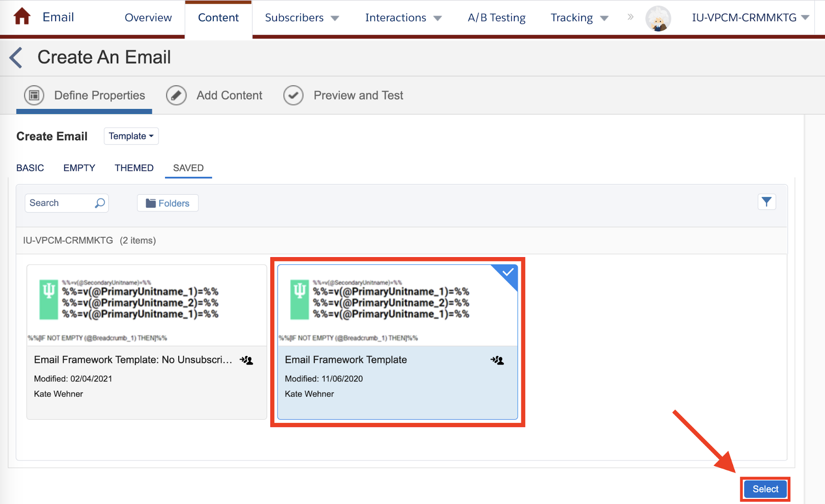Open the filter funnel icon
The width and height of the screenshot is (825, 504).
click(767, 202)
